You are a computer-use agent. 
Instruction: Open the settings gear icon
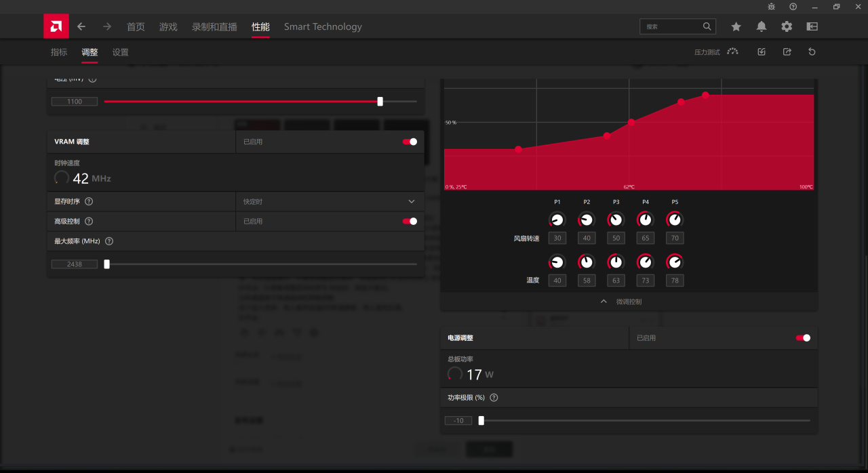[x=787, y=26]
